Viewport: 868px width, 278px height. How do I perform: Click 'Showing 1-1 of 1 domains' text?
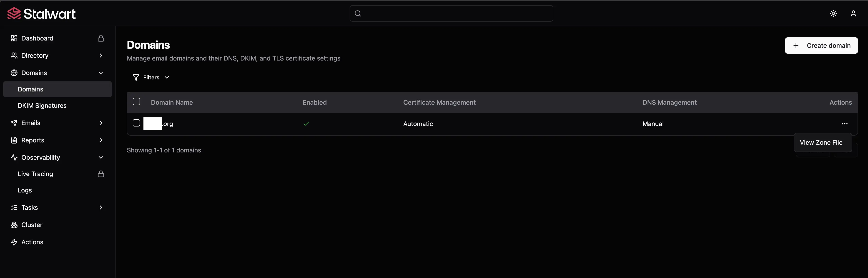tap(164, 150)
